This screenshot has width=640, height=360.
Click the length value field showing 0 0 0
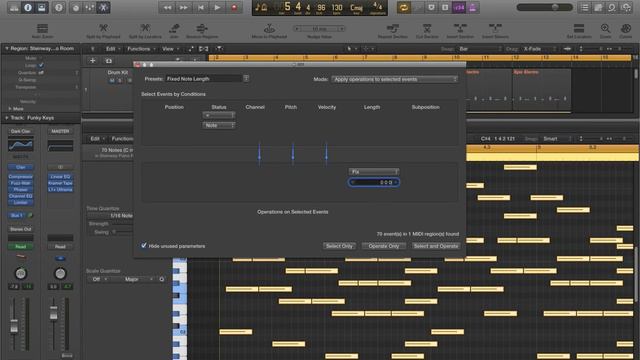pos(373,182)
